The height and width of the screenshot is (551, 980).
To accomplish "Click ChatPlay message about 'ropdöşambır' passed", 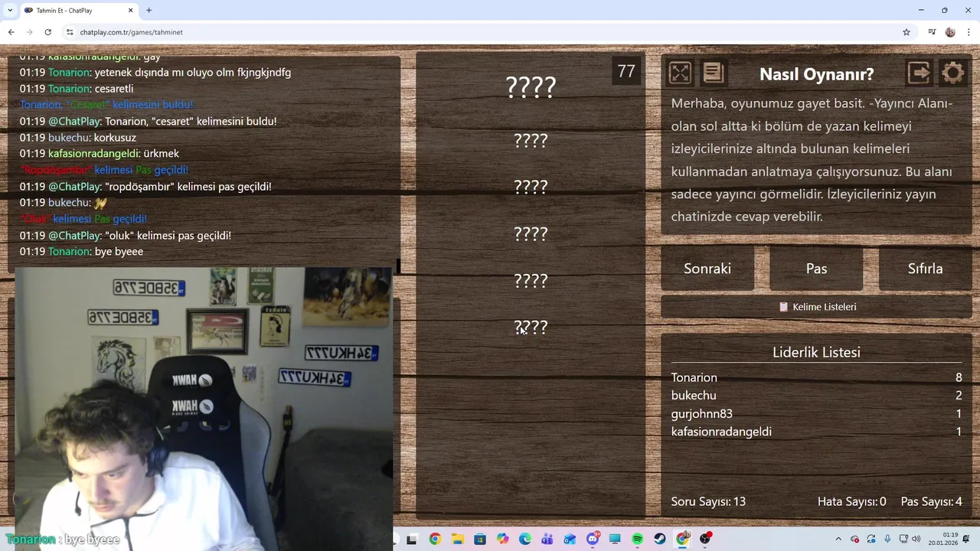I will [145, 187].
